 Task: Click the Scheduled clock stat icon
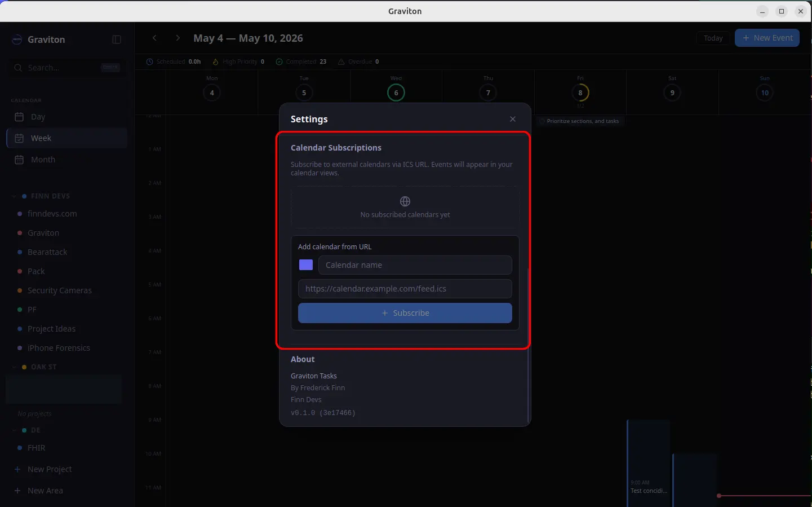149,61
